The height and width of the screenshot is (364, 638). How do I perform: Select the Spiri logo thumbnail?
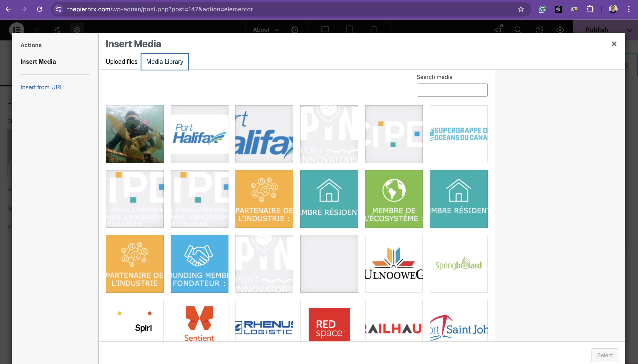click(134, 321)
